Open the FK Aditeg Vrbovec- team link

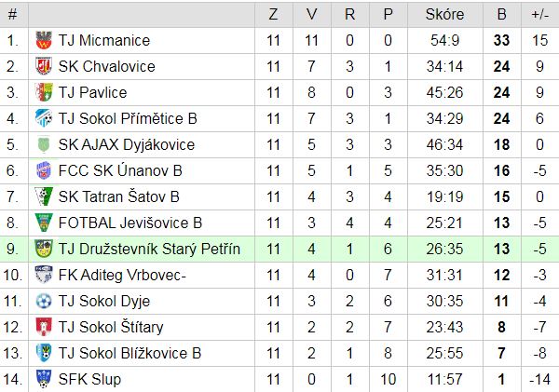[122, 275]
